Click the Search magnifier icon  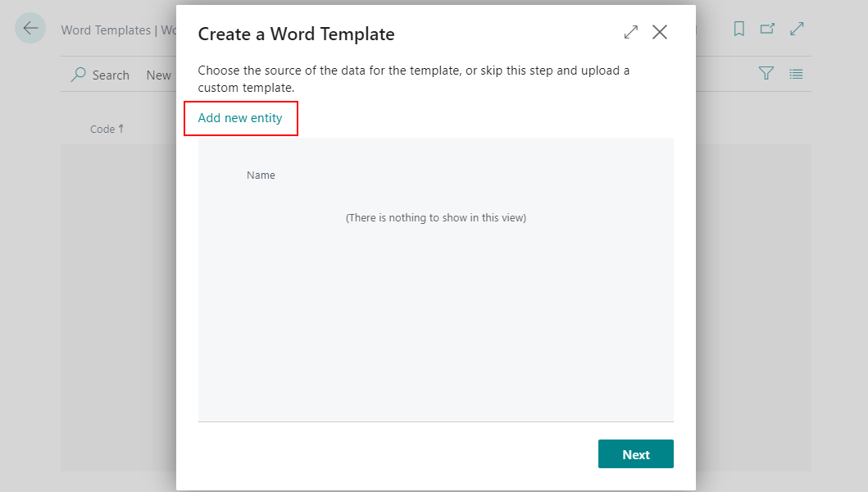[79, 75]
